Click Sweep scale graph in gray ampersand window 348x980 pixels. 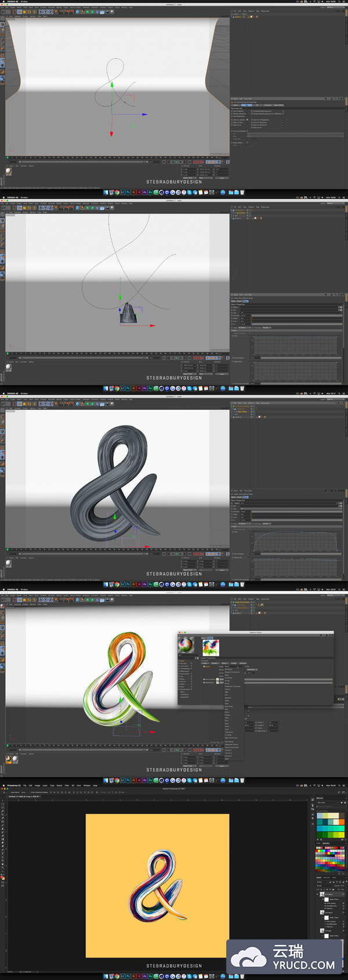296,542
